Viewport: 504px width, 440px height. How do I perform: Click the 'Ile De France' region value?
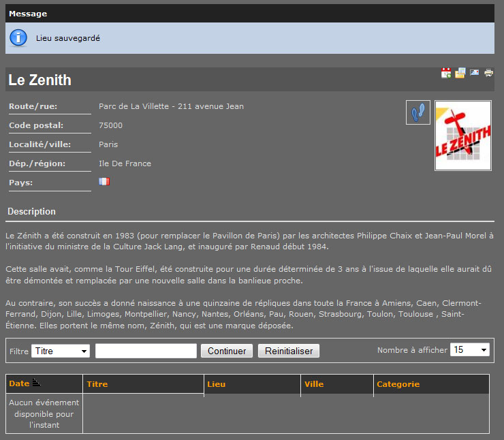tap(125, 163)
